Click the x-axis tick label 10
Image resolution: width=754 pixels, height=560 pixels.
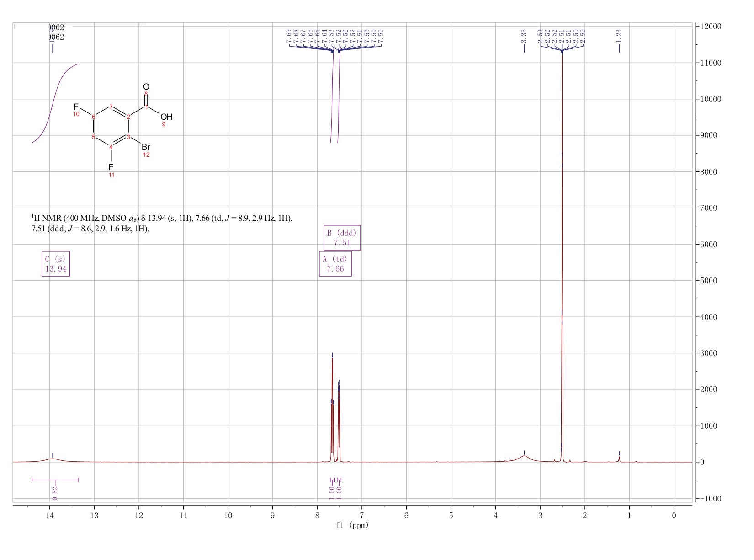[x=228, y=516]
